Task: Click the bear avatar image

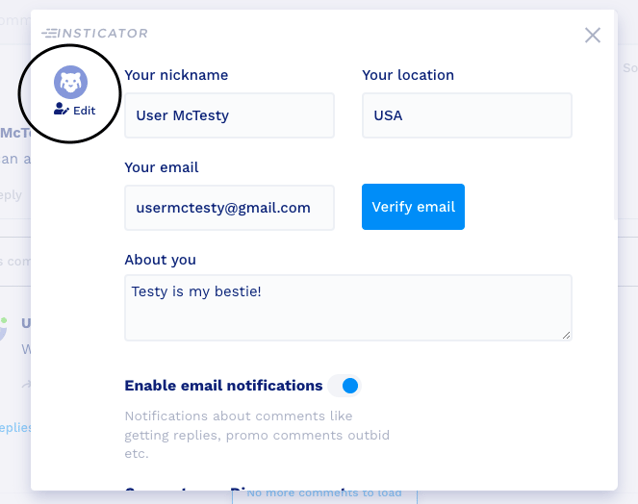Action: [x=70, y=82]
